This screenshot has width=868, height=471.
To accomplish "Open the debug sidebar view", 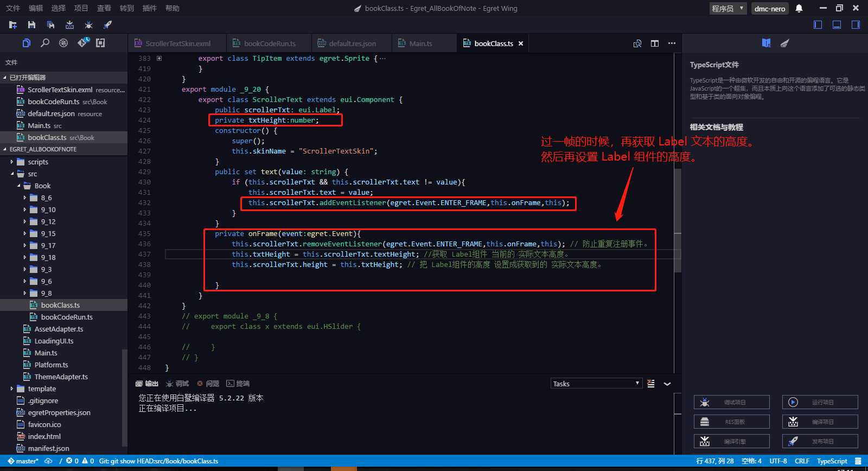I will coord(63,43).
